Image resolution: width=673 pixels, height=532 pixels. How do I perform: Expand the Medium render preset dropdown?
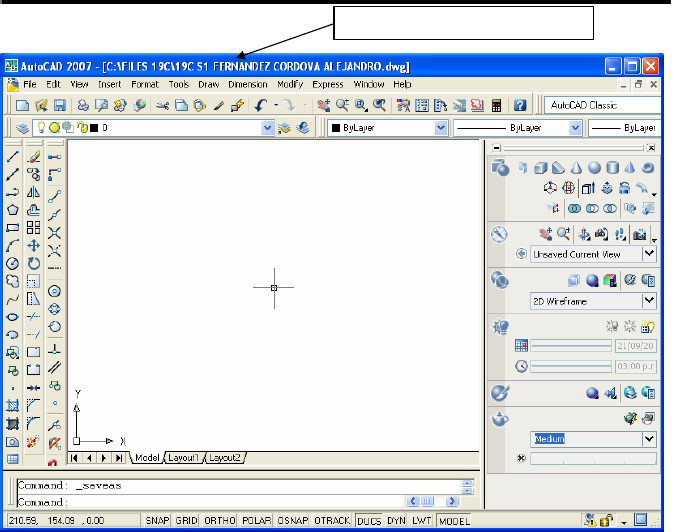point(649,439)
